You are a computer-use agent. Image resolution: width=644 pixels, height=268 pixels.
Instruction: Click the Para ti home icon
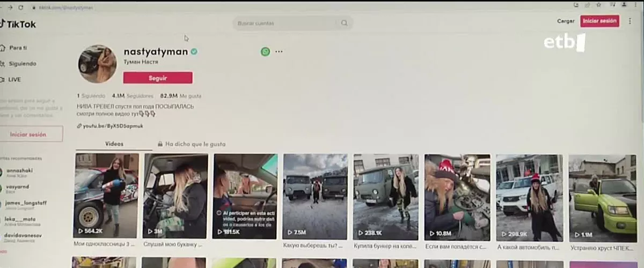(3, 48)
